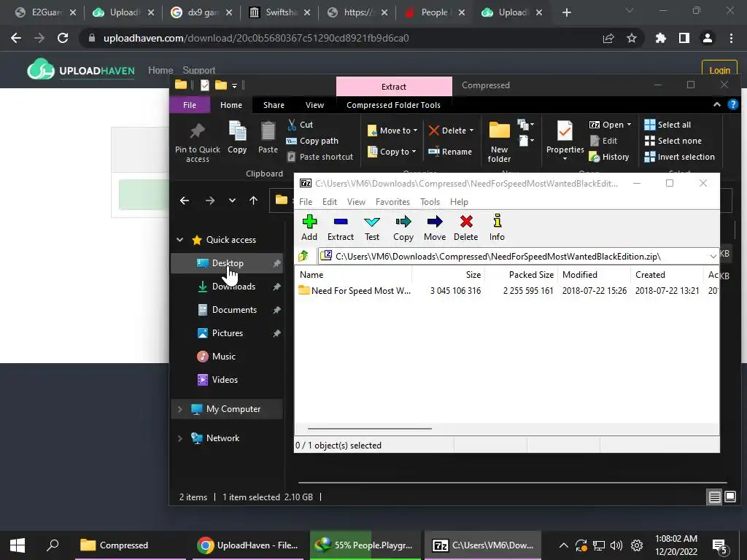Click History in the Open group
The width and height of the screenshot is (747, 560).
coord(609,157)
